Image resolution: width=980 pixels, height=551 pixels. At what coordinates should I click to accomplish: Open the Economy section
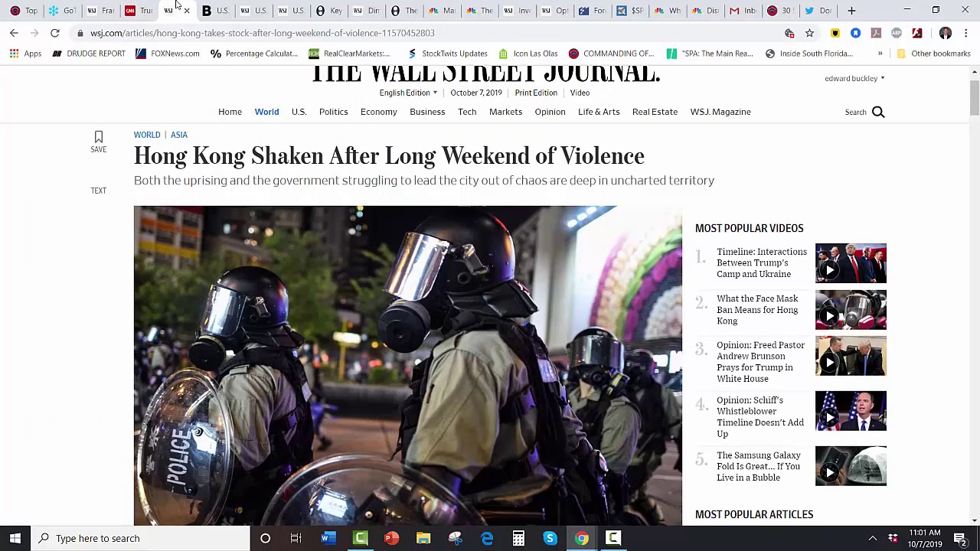(378, 112)
